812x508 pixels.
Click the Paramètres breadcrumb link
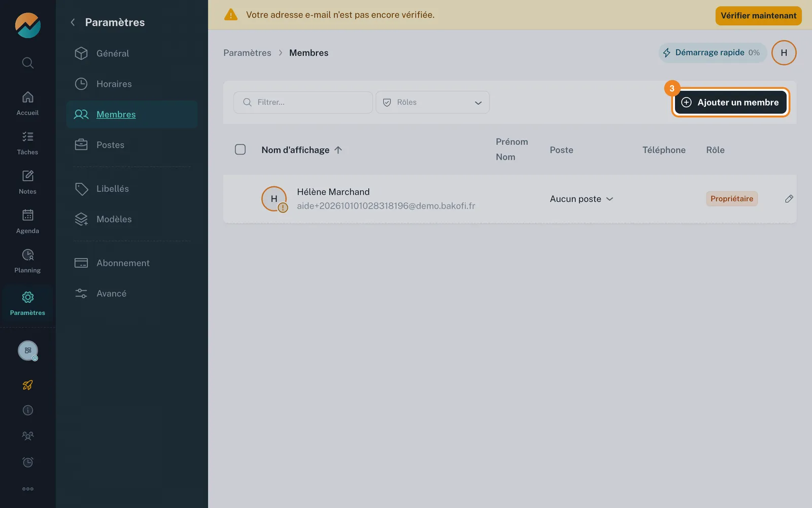(x=247, y=53)
